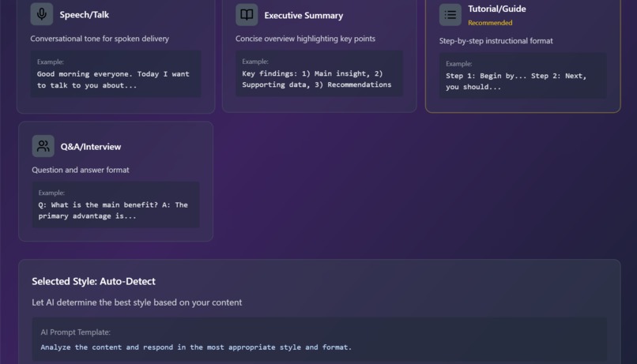Click the 'Step 1: Begin by...' example box
637x364 pixels.
coord(523,76)
